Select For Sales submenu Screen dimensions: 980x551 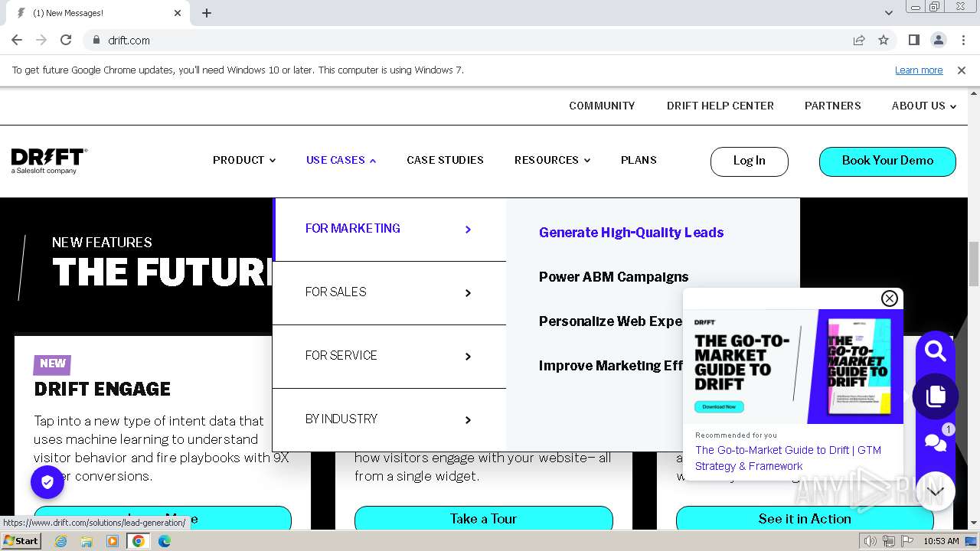tap(390, 293)
